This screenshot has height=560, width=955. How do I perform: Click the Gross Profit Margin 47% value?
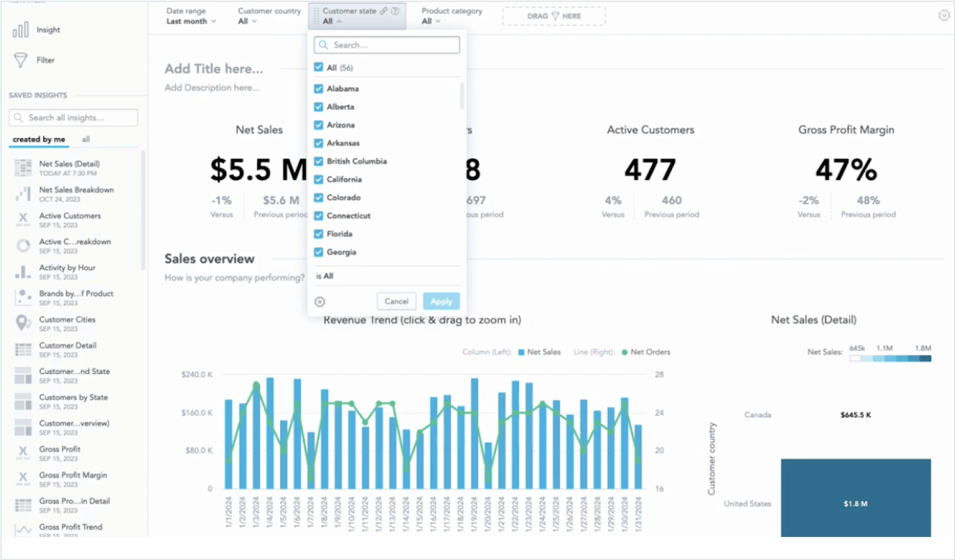846,170
